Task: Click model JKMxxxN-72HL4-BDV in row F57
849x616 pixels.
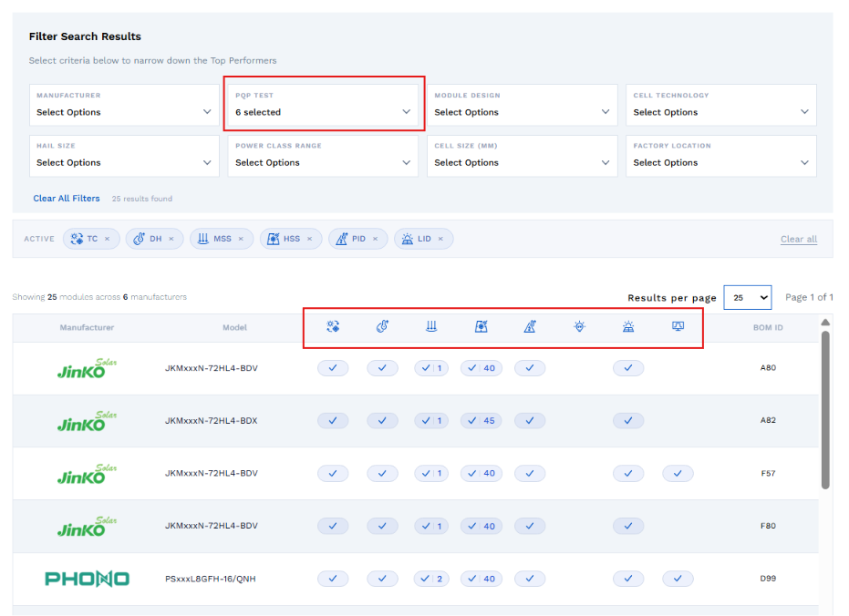Action: [212, 473]
